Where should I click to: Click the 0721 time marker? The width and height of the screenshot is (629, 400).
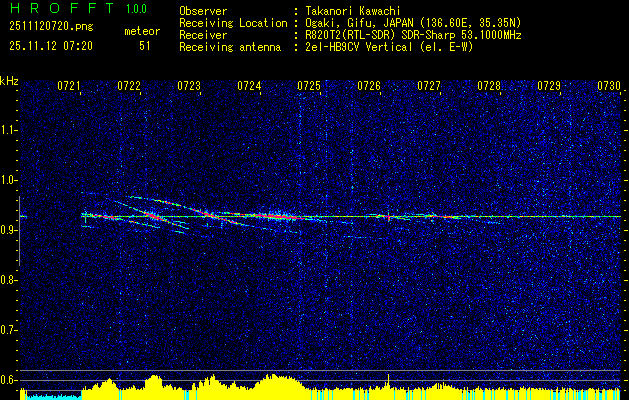[x=69, y=85]
